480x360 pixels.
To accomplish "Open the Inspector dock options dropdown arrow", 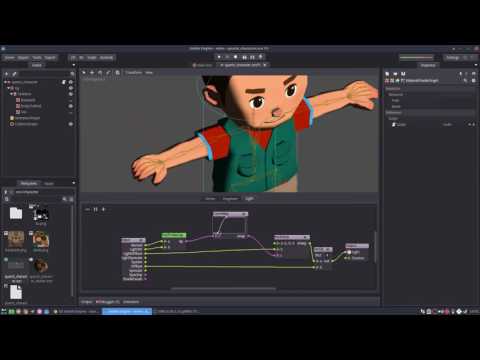I will 476,65.
